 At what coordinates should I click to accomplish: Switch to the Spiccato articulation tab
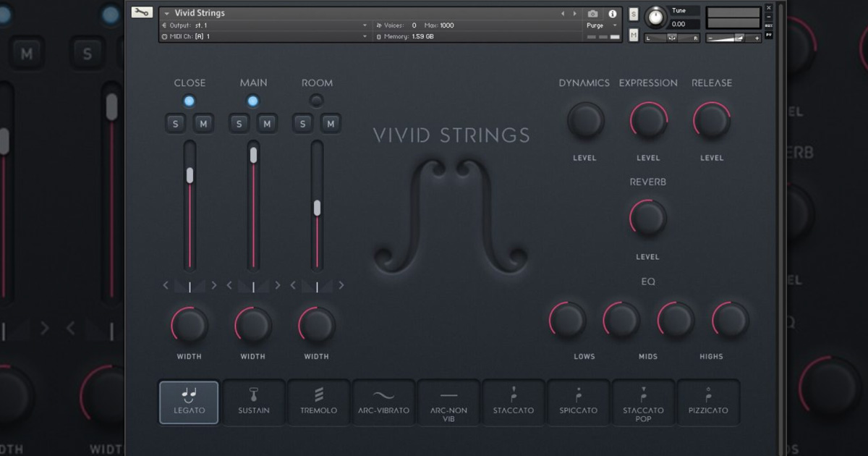pyautogui.click(x=579, y=402)
